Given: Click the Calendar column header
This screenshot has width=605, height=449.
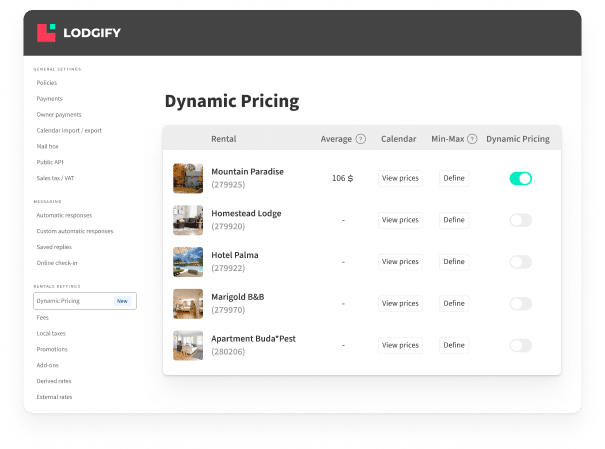Looking at the screenshot, I should (x=399, y=139).
